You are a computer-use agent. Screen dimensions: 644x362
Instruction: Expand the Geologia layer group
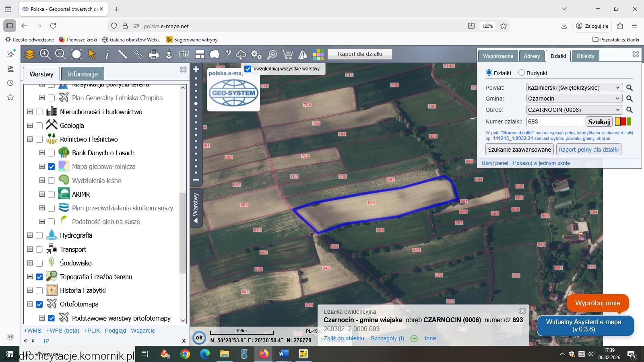point(30,125)
